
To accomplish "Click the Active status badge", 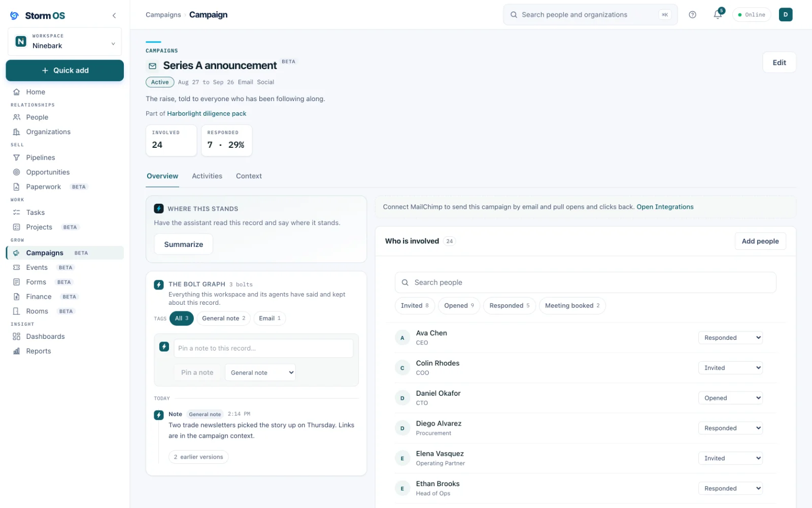I will (160, 82).
